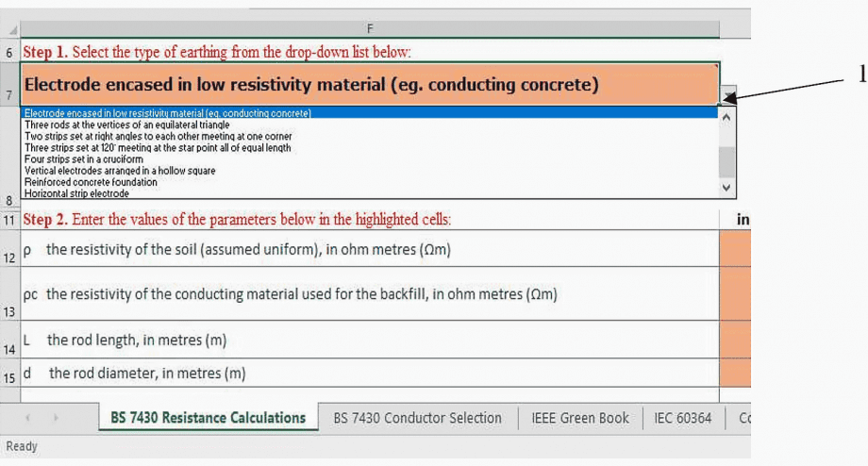Click the Step 2 instruction cell
This screenshot has height=466, width=868.
point(370,220)
